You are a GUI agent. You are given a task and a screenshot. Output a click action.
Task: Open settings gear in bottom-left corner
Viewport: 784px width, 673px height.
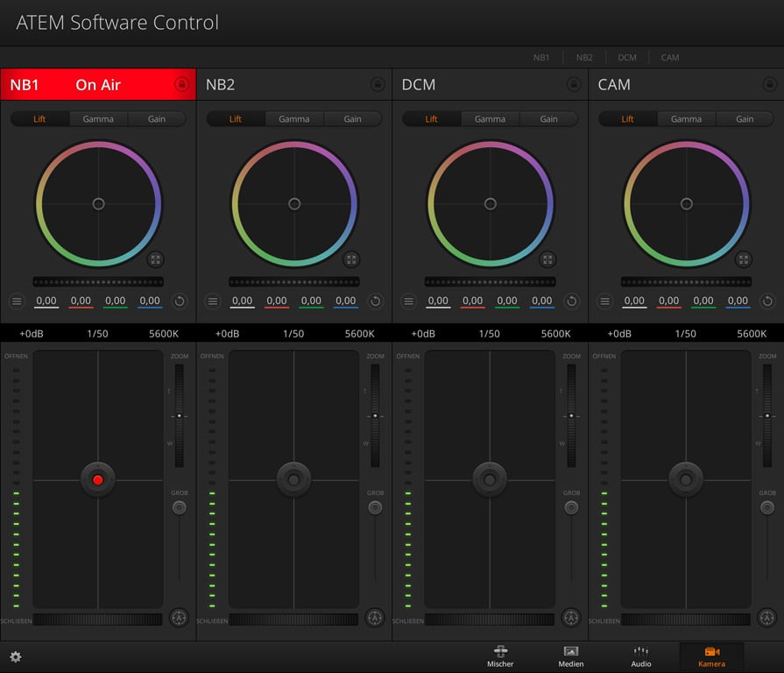(x=16, y=657)
